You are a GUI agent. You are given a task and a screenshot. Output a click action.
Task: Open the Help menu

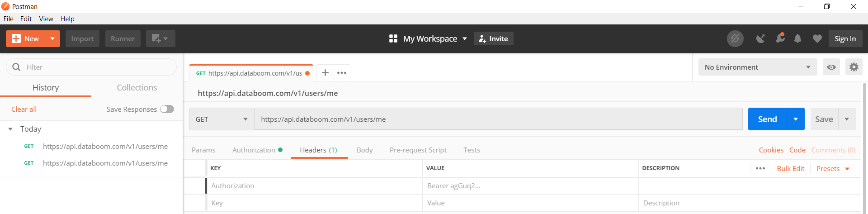pyautogui.click(x=67, y=19)
